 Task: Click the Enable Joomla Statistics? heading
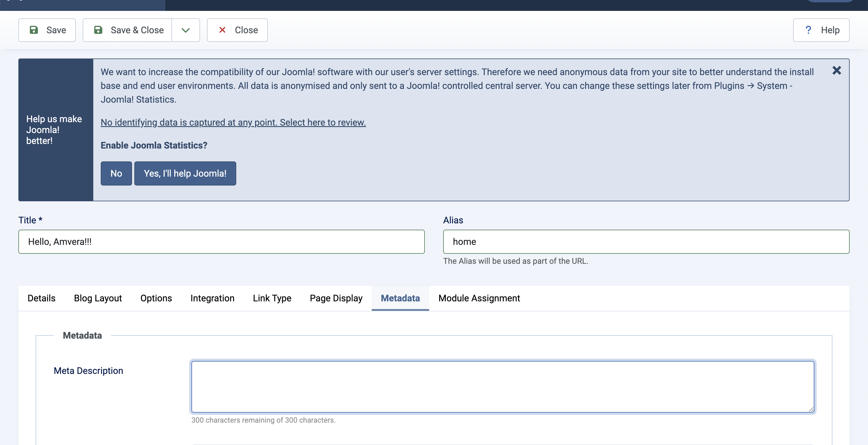pos(154,145)
